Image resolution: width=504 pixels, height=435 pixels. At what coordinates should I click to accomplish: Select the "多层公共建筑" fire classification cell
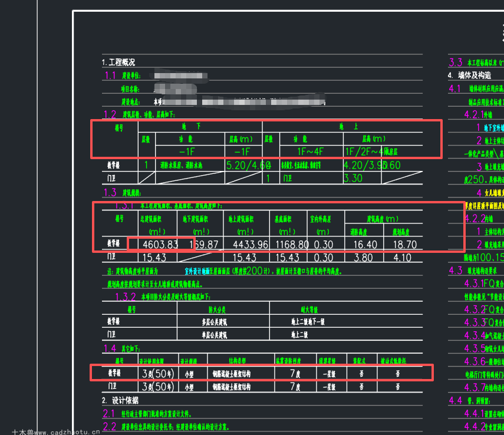pos(215,322)
